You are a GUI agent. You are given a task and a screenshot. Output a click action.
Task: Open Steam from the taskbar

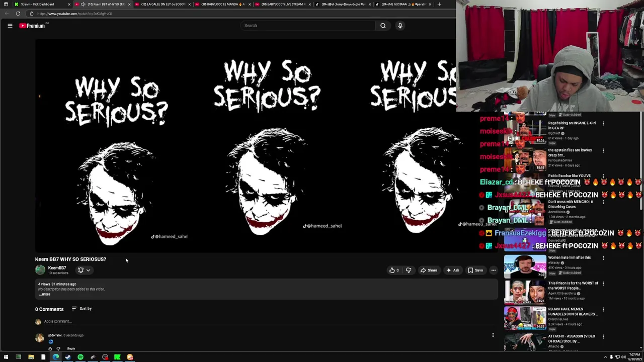(x=68, y=357)
